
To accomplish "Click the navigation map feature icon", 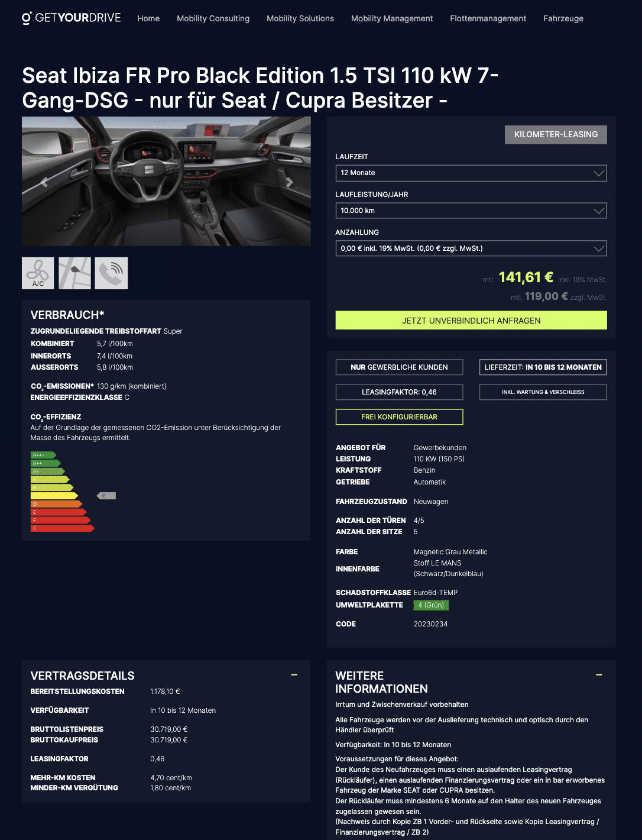I will point(74,273).
